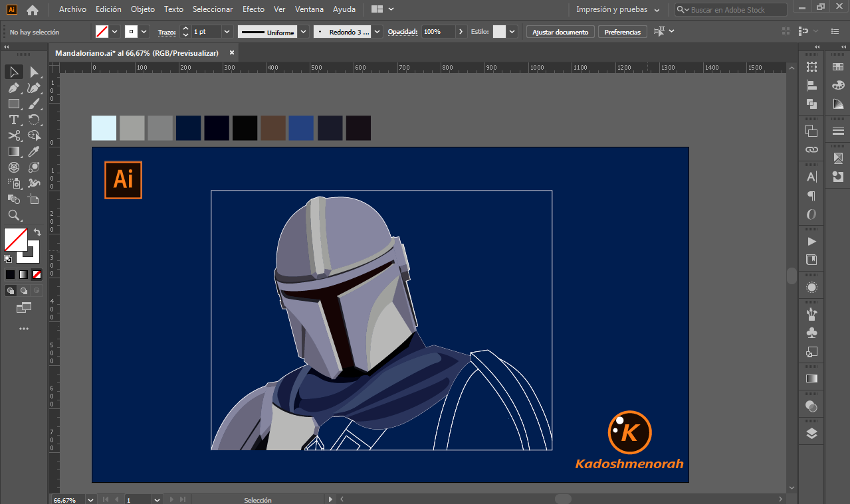
Task: Pick the Gradient tool in toolbar
Action: point(13,151)
